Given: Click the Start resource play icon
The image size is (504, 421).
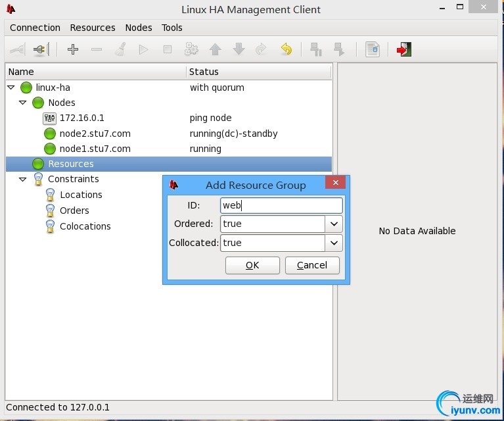Looking at the screenshot, I should tap(143, 49).
